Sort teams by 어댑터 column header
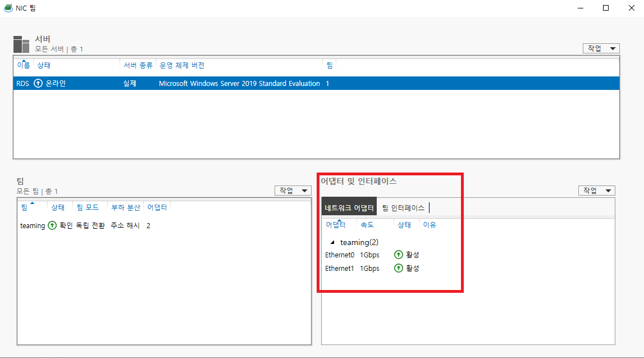Image resolution: width=644 pixels, height=358 pixels. click(157, 207)
